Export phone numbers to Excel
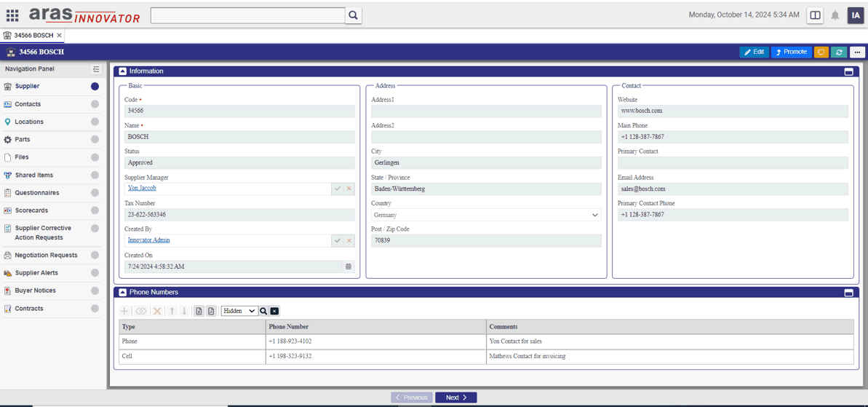The image size is (868, 407). (199, 311)
